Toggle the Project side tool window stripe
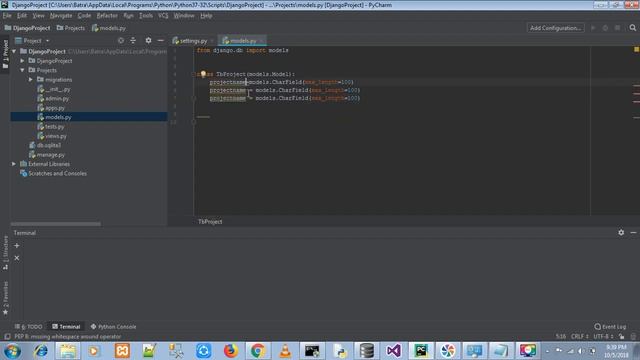 5,54
